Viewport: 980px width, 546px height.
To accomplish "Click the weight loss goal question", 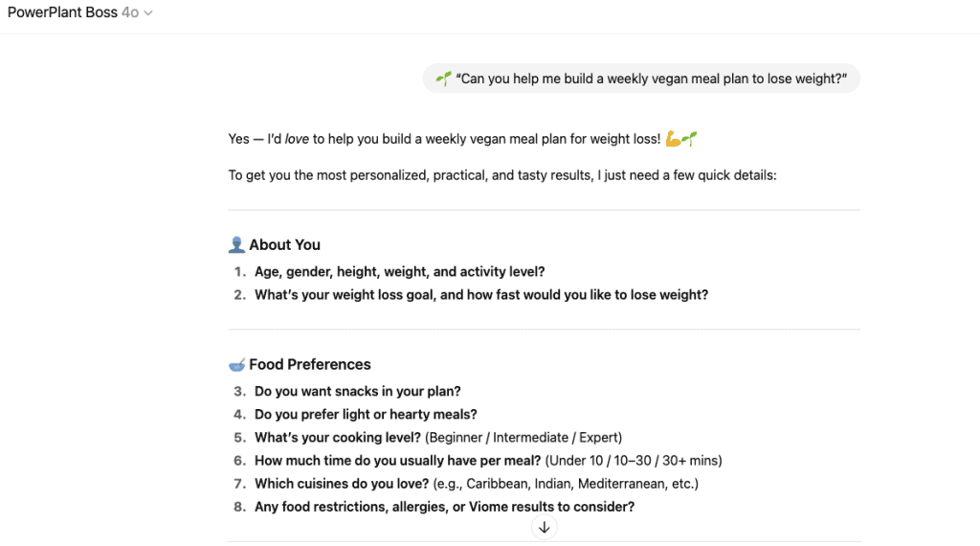I will [480, 295].
